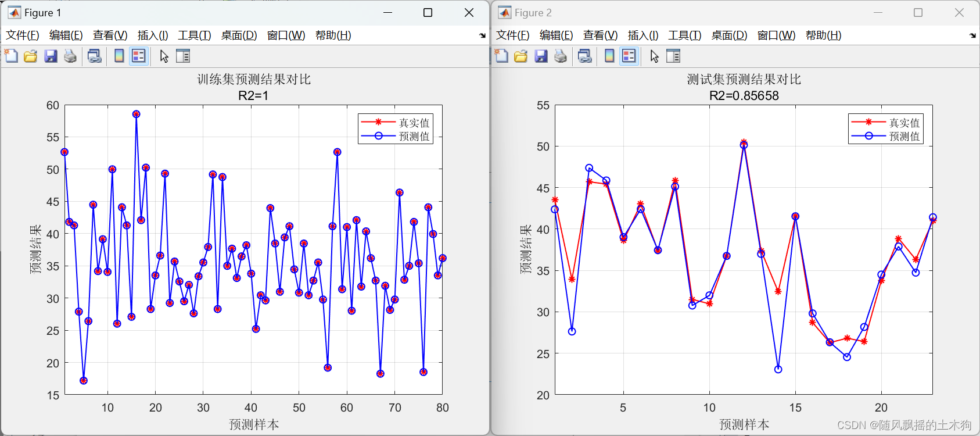Open 帮助(H) menu in Figure 2
This screenshot has width=980, height=436.
tap(824, 35)
